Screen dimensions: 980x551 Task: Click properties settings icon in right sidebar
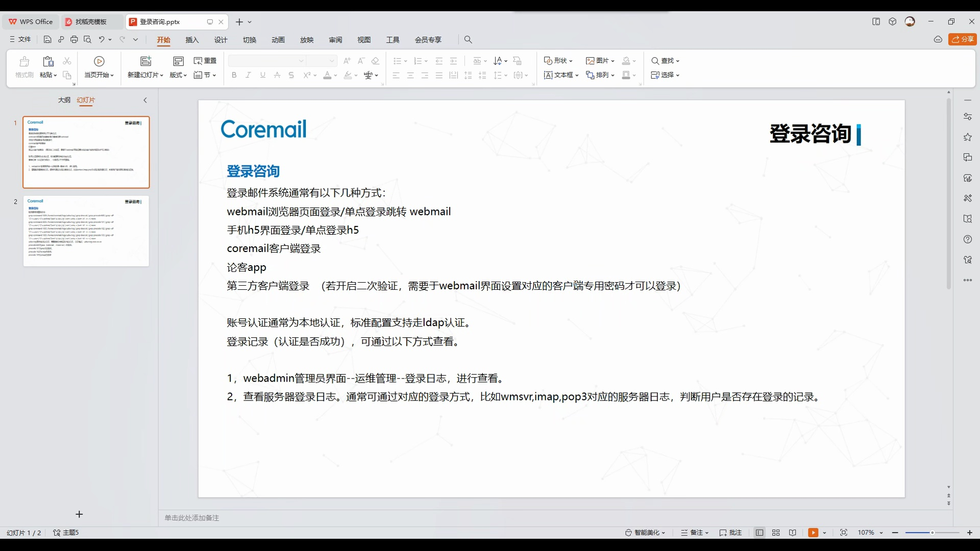pyautogui.click(x=968, y=117)
